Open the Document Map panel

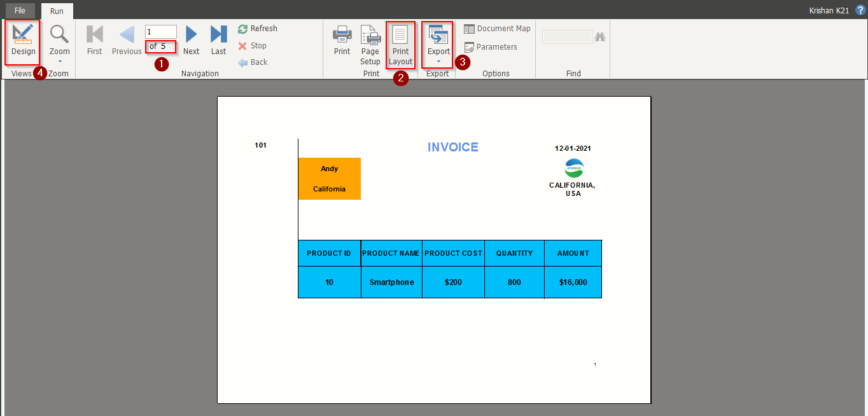[496, 28]
